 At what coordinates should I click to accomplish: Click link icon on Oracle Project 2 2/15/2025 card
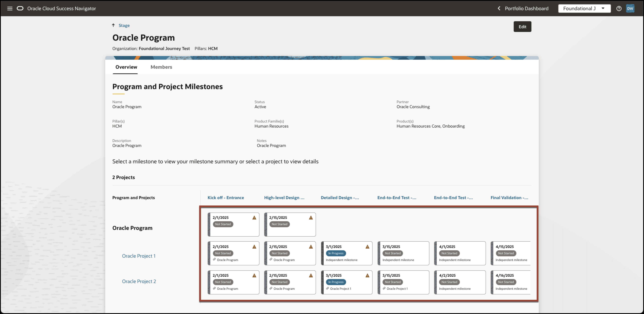click(x=271, y=288)
